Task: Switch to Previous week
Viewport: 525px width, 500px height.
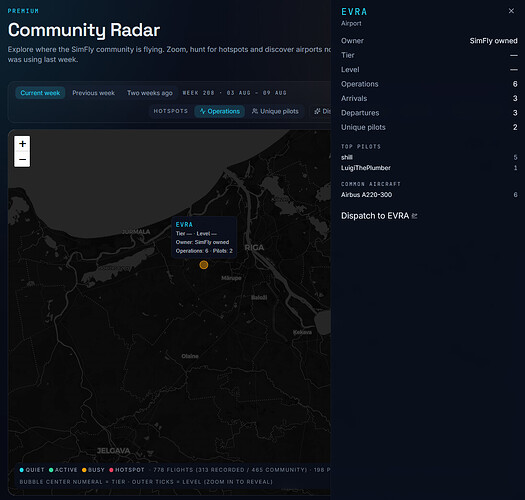Action: pyautogui.click(x=93, y=93)
